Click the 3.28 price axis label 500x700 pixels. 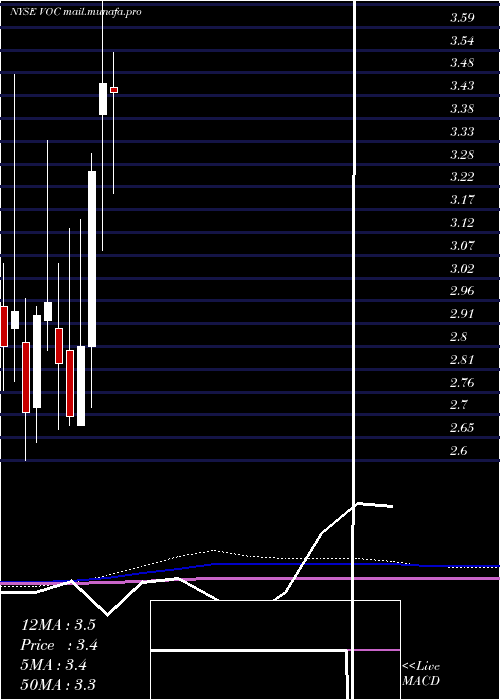click(x=462, y=155)
